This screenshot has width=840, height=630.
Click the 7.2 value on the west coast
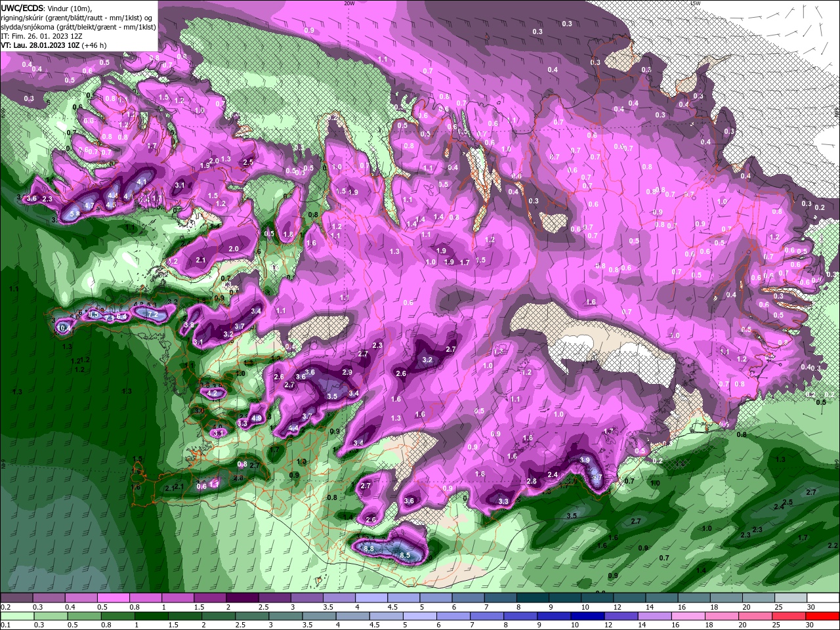(153, 315)
